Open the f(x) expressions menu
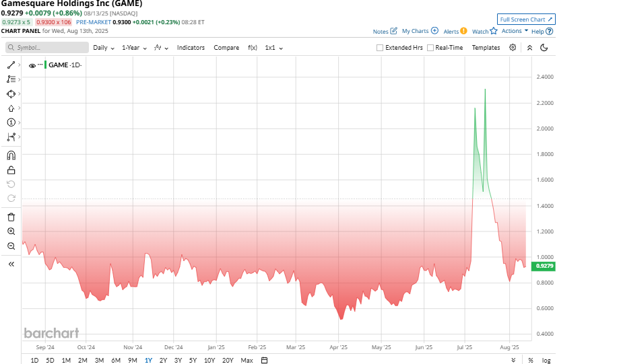 coord(253,48)
